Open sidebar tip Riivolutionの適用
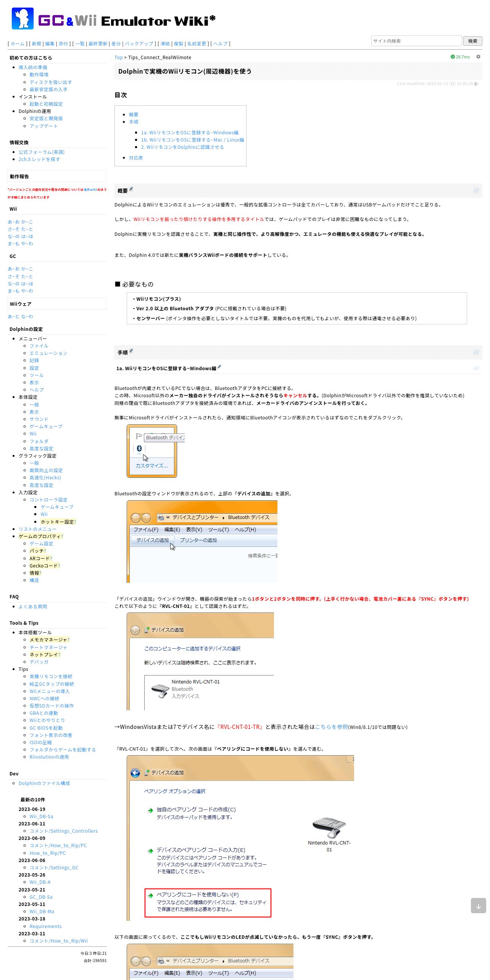The width and height of the screenshot is (490, 980). pyautogui.click(x=49, y=757)
